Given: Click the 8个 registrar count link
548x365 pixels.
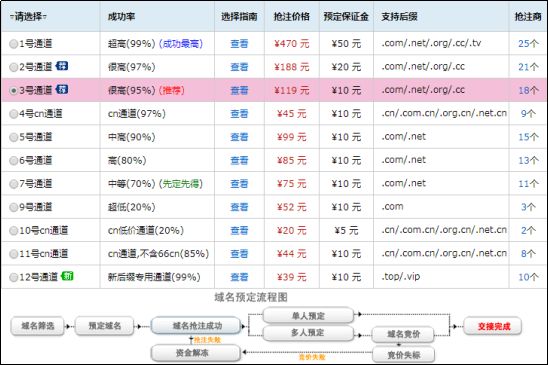Looking at the screenshot, I should click(x=528, y=253).
